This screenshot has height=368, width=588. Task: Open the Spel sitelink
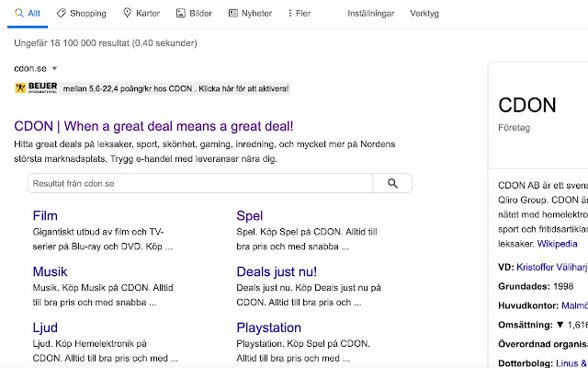point(250,216)
